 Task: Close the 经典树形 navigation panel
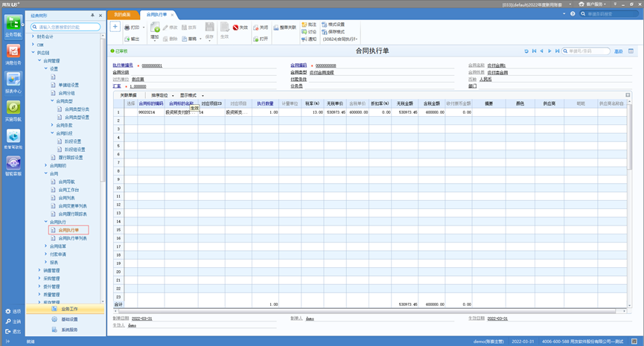click(x=101, y=15)
